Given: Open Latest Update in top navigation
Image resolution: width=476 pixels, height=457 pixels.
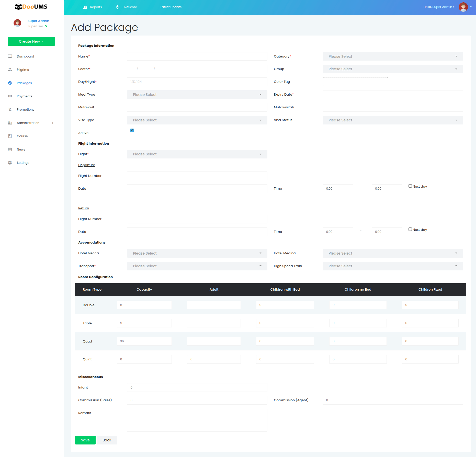Looking at the screenshot, I should click(171, 7).
